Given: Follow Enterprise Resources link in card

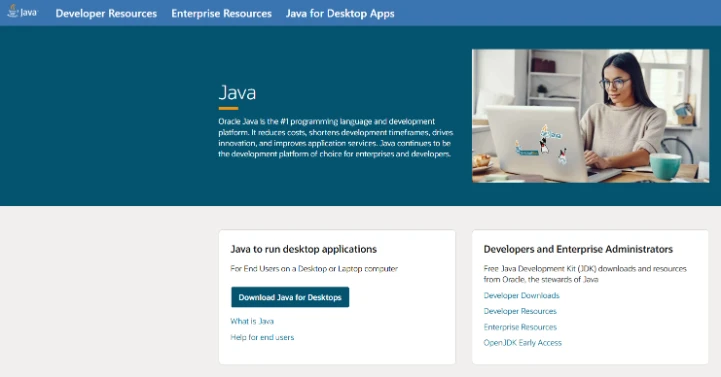Looking at the screenshot, I should [520, 327].
